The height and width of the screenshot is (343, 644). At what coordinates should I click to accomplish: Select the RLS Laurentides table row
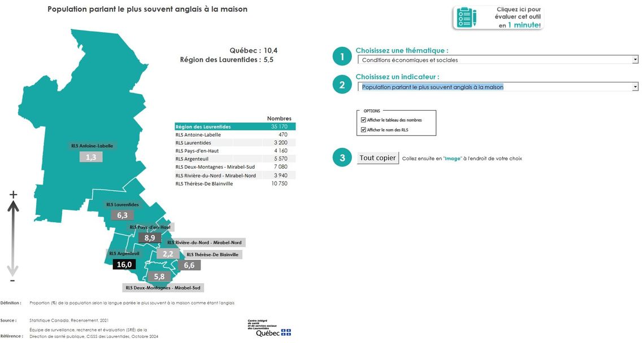tap(235, 143)
